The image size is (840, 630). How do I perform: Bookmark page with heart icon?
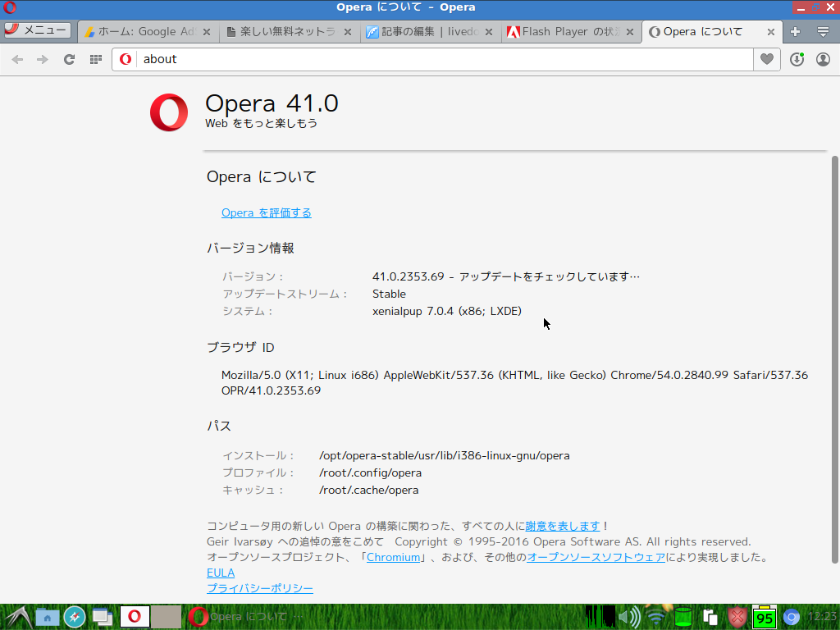(767, 59)
